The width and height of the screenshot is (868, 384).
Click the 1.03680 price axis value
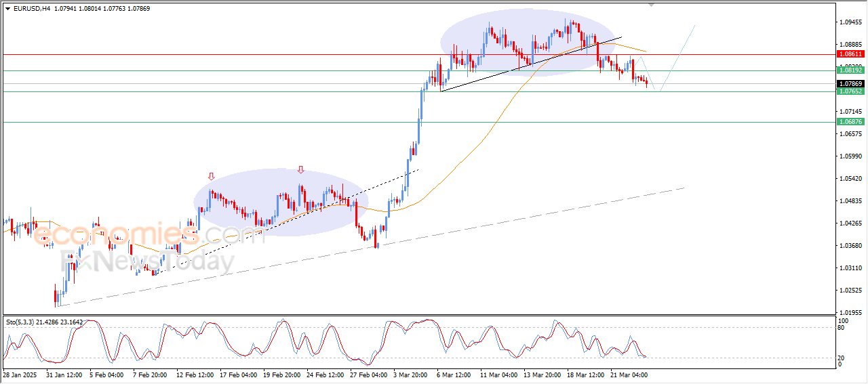coord(850,246)
